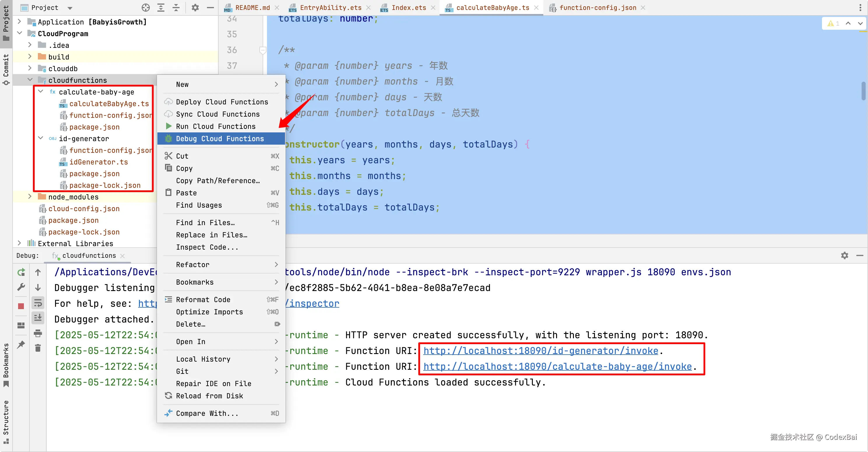Click the expand all icon in Project panel

(x=161, y=8)
